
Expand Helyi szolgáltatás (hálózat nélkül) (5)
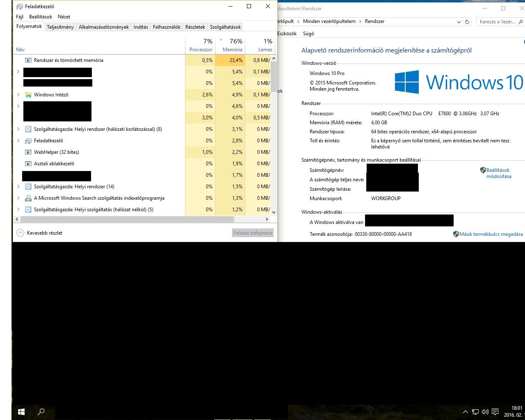click(x=18, y=210)
